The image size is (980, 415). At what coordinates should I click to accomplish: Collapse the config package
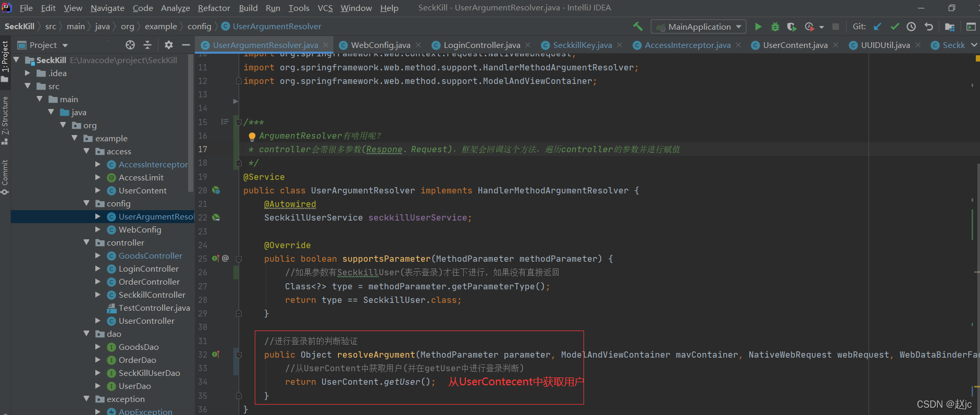pyautogui.click(x=86, y=203)
